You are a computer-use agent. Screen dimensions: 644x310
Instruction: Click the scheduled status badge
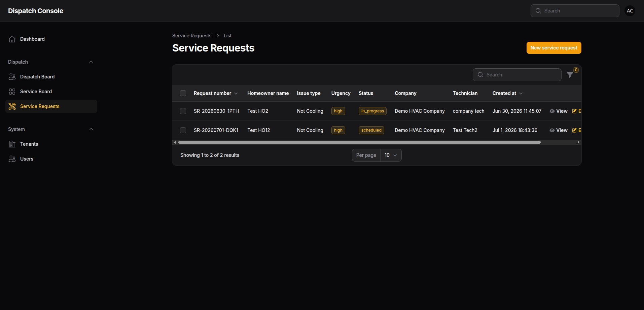tap(371, 130)
